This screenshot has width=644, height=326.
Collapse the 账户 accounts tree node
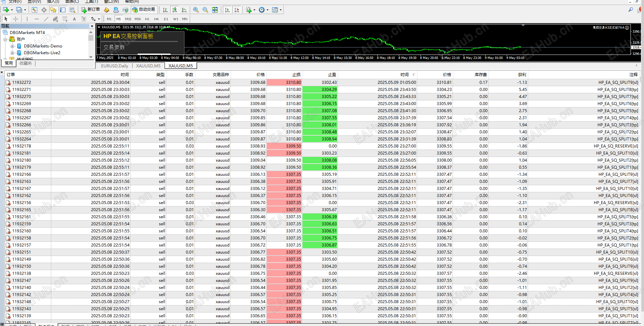coord(5,39)
